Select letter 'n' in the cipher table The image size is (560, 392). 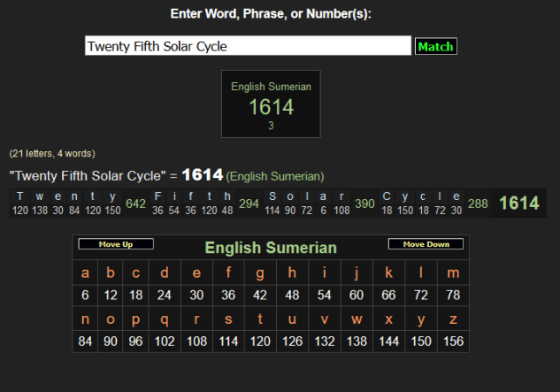pyautogui.click(x=85, y=319)
